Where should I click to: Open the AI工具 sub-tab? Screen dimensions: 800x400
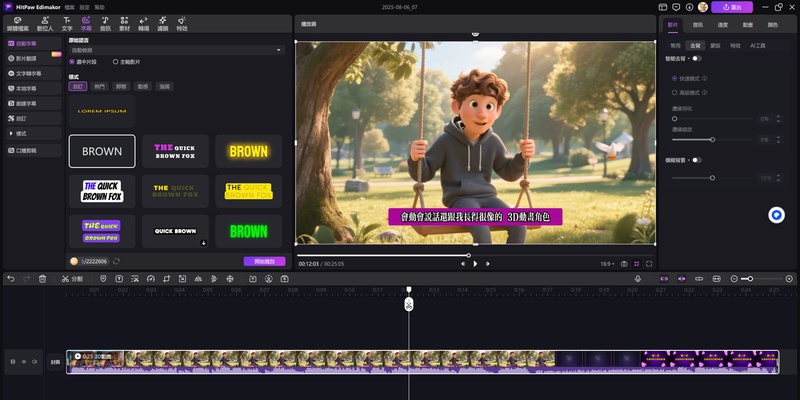(758, 45)
